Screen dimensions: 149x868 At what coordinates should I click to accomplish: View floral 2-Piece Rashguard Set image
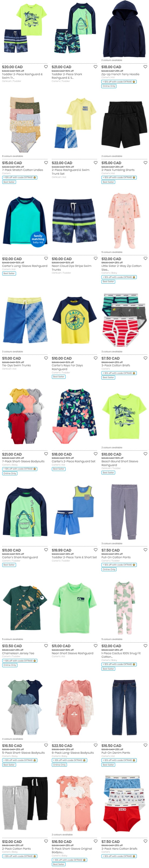[x=74, y=417]
